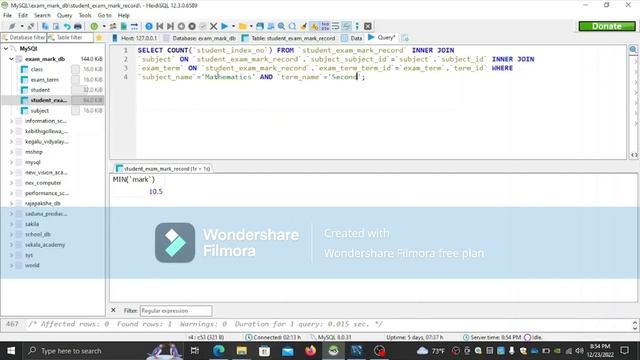Viewport: 640px width, 360px height.
Task: Click the Cancel editing X icon
Action: pyautogui.click(x=213, y=26)
